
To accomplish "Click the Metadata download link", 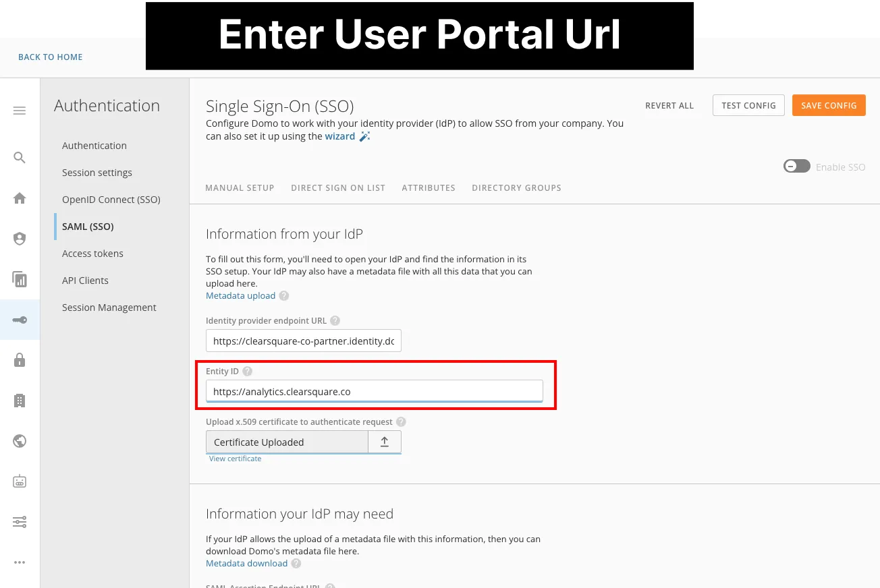I will (247, 564).
